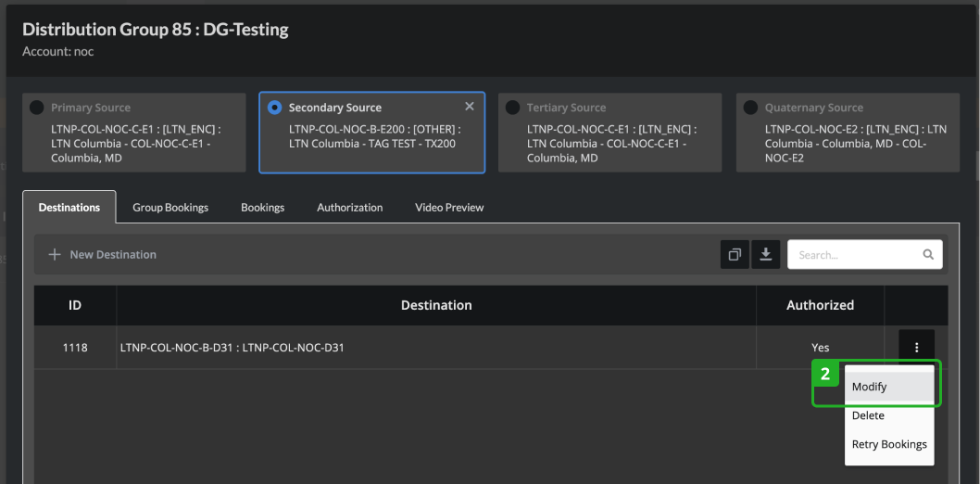Show the Video Preview tab

[449, 208]
